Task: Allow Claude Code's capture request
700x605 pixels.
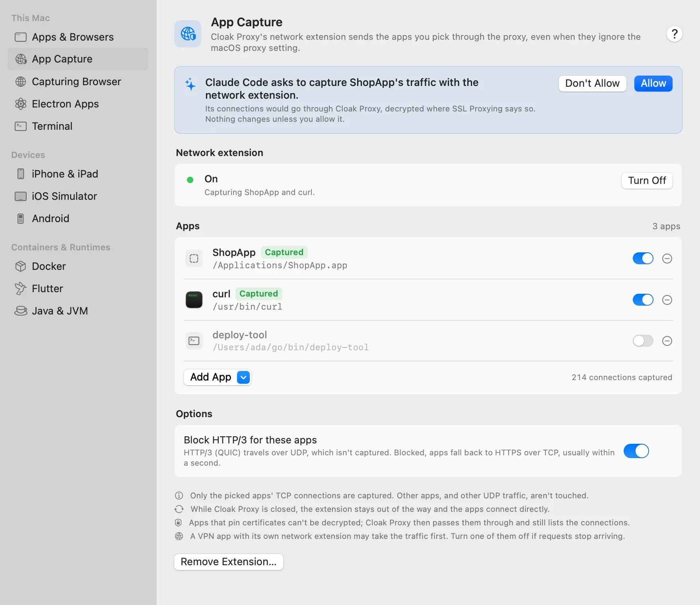Action: click(x=653, y=84)
